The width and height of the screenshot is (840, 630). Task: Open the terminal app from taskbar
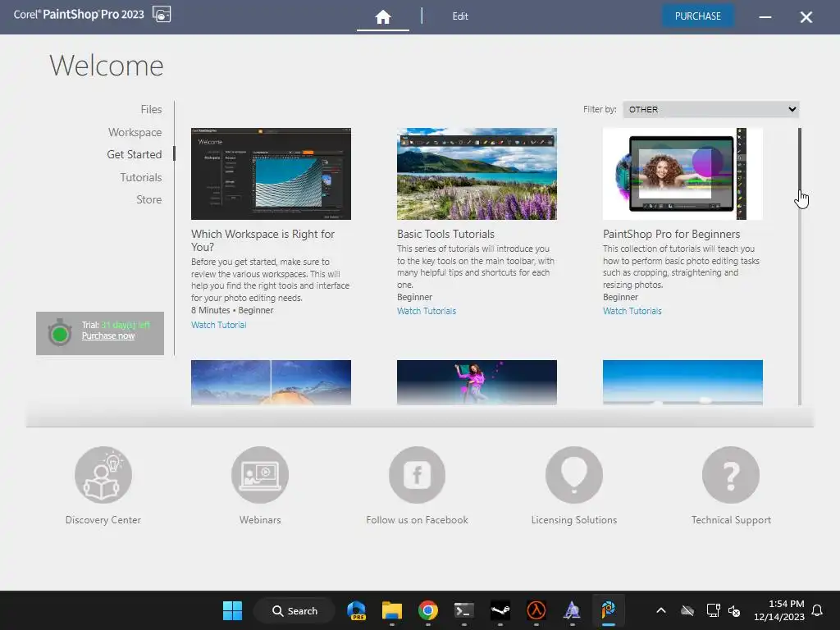pyautogui.click(x=464, y=610)
